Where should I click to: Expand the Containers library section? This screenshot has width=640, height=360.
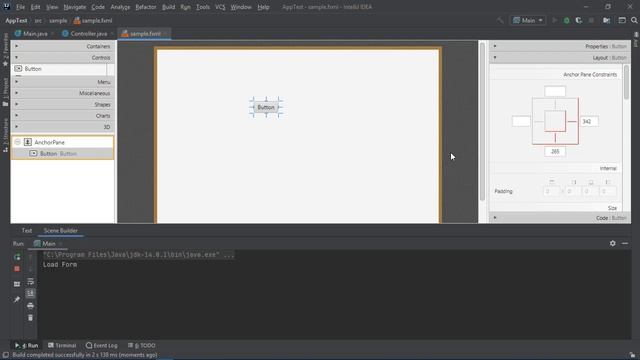point(62,46)
